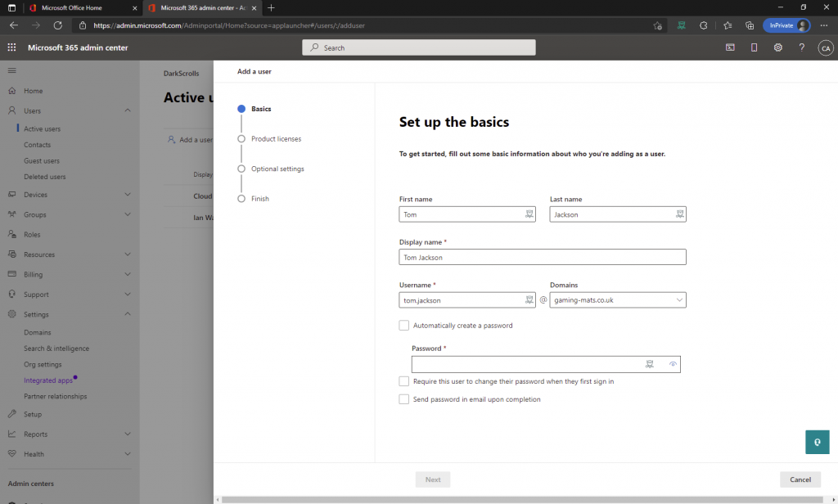Add page to favorites star icon

coord(657,25)
